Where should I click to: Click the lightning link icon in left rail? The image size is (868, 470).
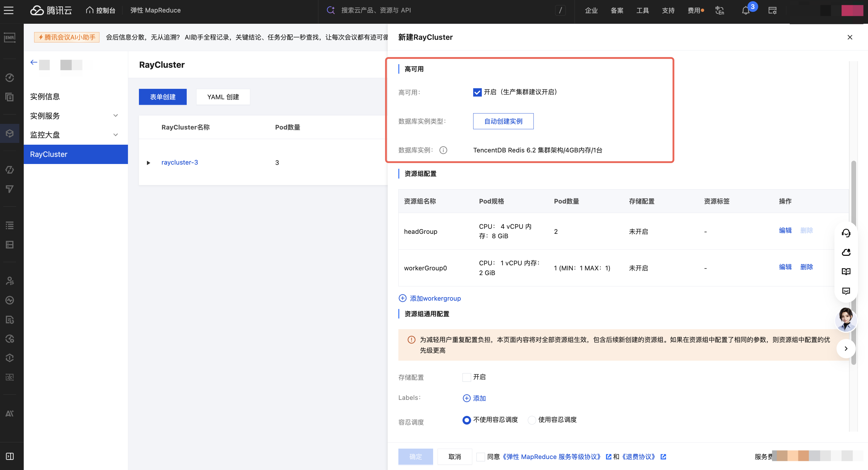[x=9, y=170]
